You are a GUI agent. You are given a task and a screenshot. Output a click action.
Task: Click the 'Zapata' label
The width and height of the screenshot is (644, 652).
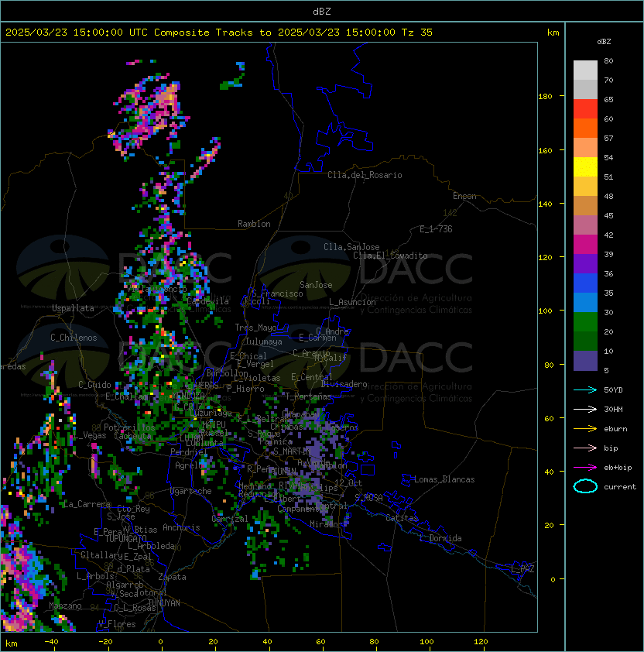pyautogui.click(x=172, y=577)
